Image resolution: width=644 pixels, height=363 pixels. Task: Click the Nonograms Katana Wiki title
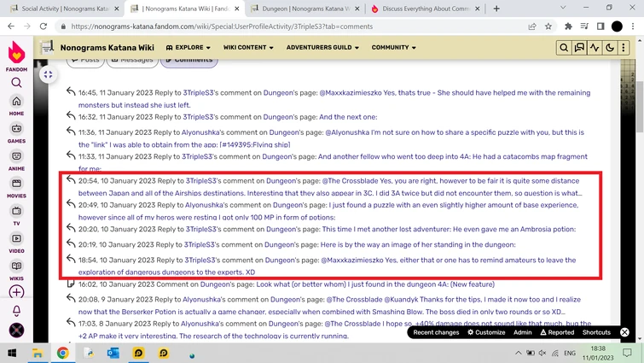(x=107, y=48)
